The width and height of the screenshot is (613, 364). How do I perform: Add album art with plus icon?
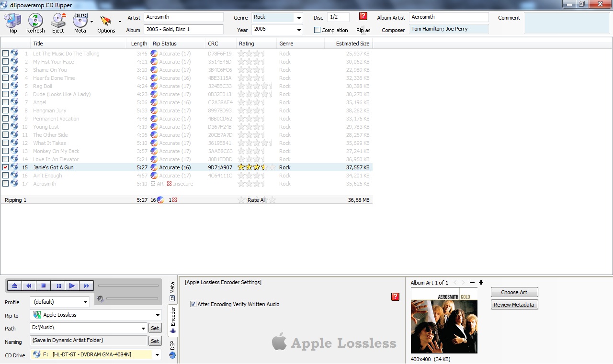pyautogui.click(x=481, y=283)
